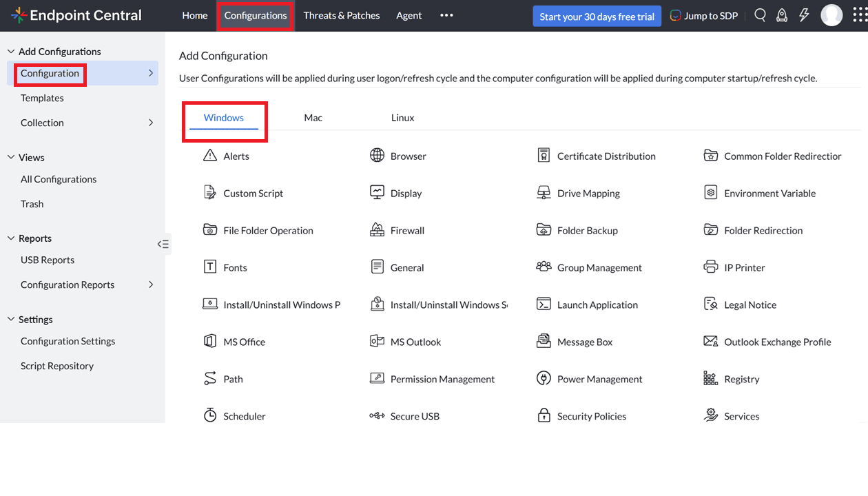Switch to the Windows tab
Image resolution: width=868 pixels, height=496 pixels.
pyautogui.click(x=224, y=118)
